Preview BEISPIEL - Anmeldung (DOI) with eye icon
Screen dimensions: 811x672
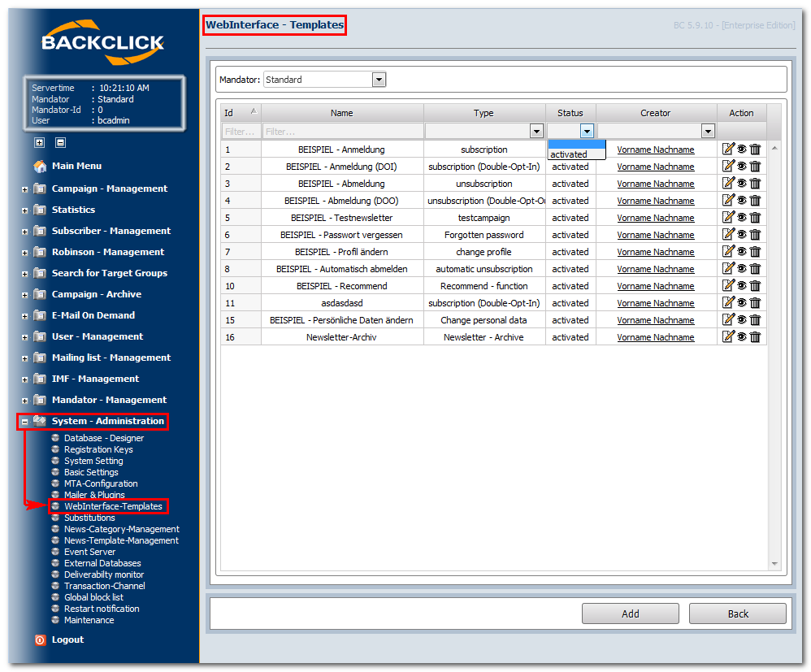742,166
